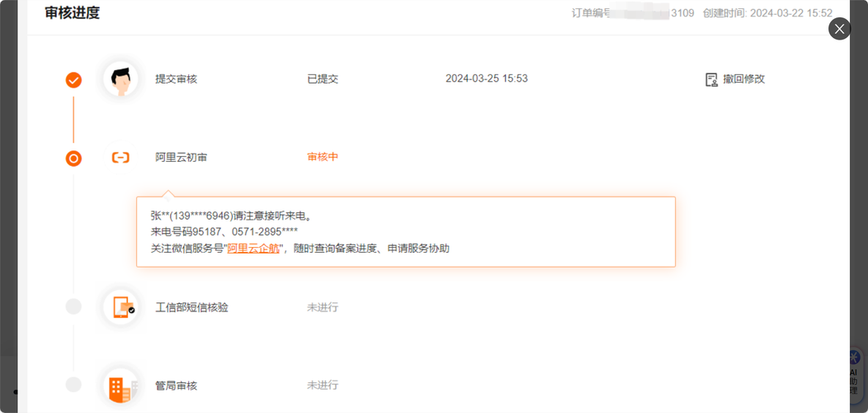This screenshot has width=868, height=413.
Task: Select the 已提交 status text
Action: [x=323, y=79]
